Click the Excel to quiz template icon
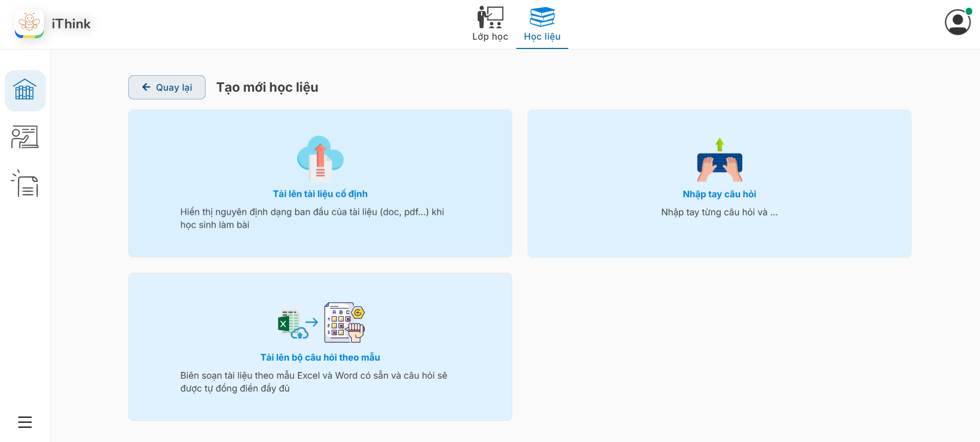 [x=320, y=323]
